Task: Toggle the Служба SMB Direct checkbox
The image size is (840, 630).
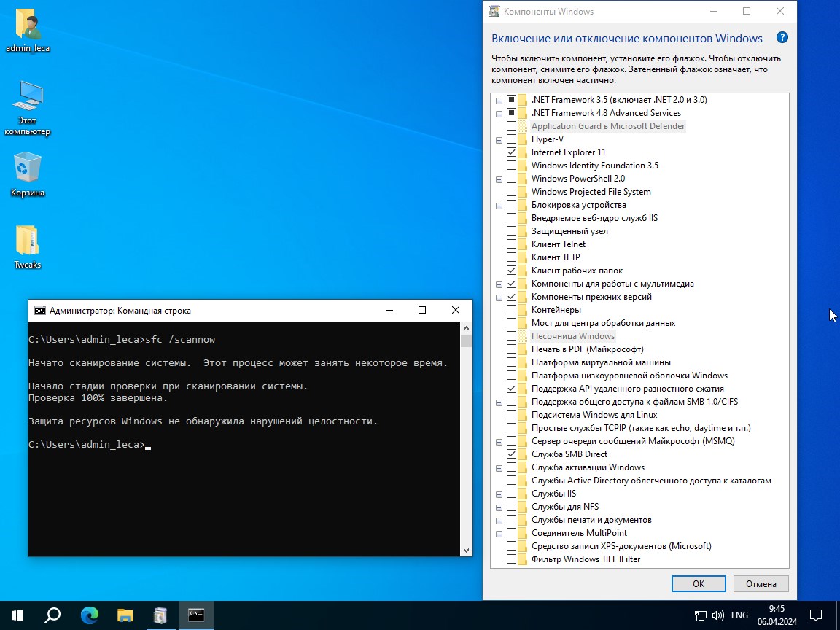Action: click(x=512, y=454)
